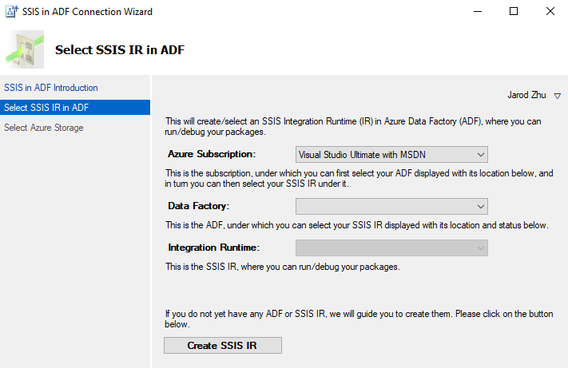Open the Integration Runtime dropdown
Image resolution: width=568 pixels, height=368 pixels.
(x=391, y=248)
